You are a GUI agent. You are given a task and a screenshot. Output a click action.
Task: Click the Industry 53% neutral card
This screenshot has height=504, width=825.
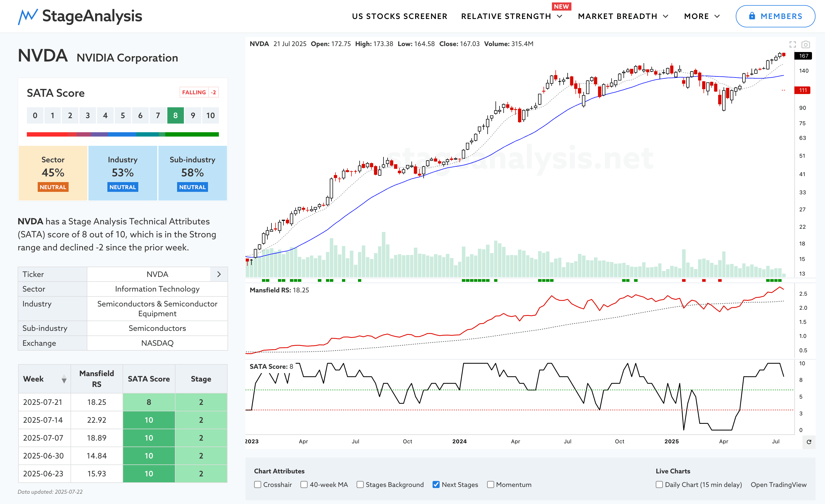coord(123,173)
